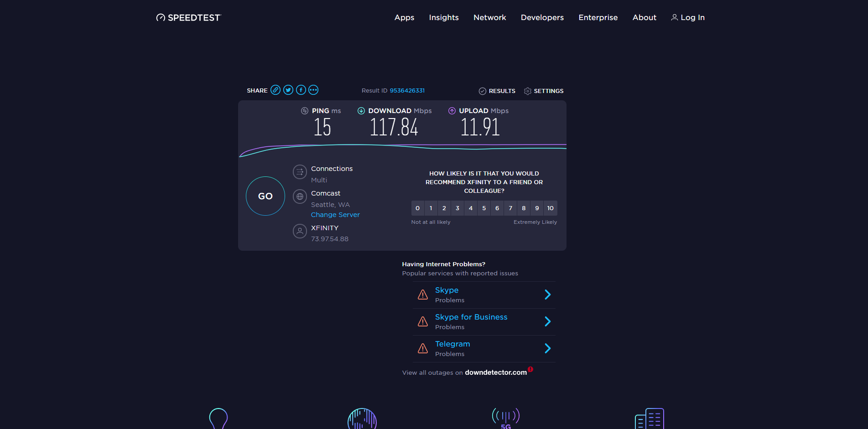Viewport: 868px width, 429px height.
Task: Click the Telegram warning triangle icon
Action: click(x=423, y=348)
